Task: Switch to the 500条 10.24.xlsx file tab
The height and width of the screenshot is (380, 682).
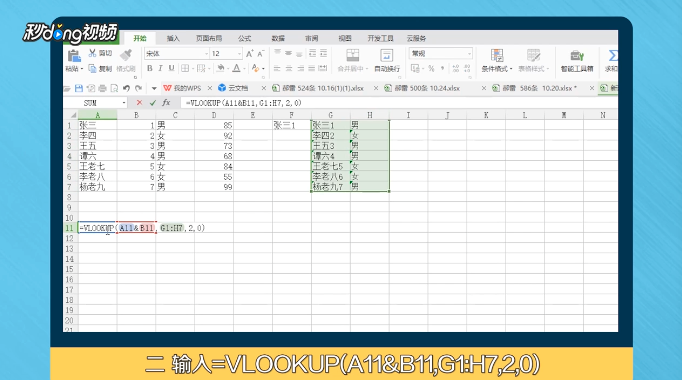Action: (x=422, y=88)
